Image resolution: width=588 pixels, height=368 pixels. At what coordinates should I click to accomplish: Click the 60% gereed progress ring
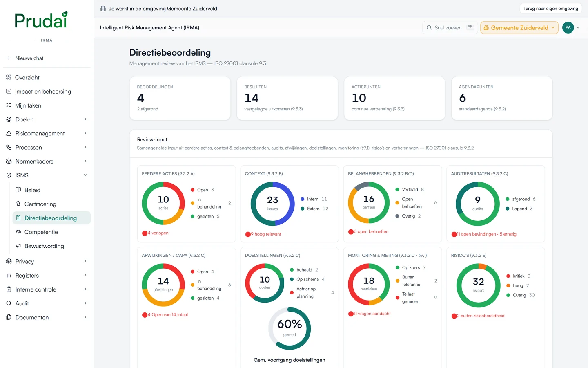(290, 328)
